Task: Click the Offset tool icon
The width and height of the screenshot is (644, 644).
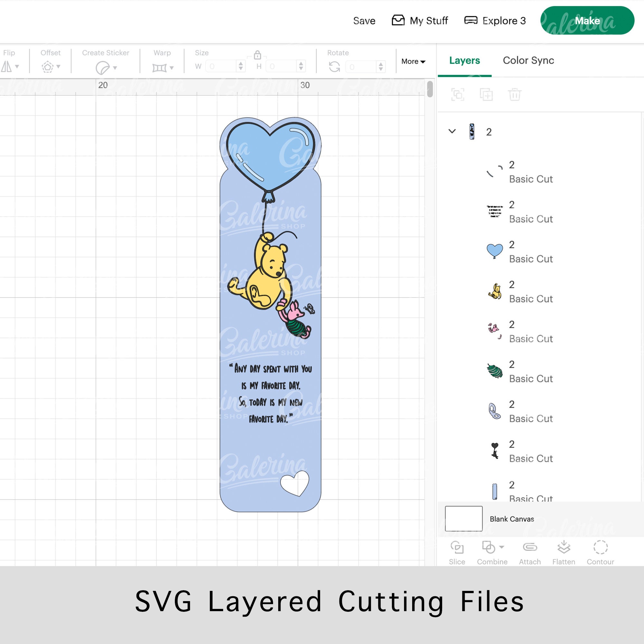Action: pos(48,67)
